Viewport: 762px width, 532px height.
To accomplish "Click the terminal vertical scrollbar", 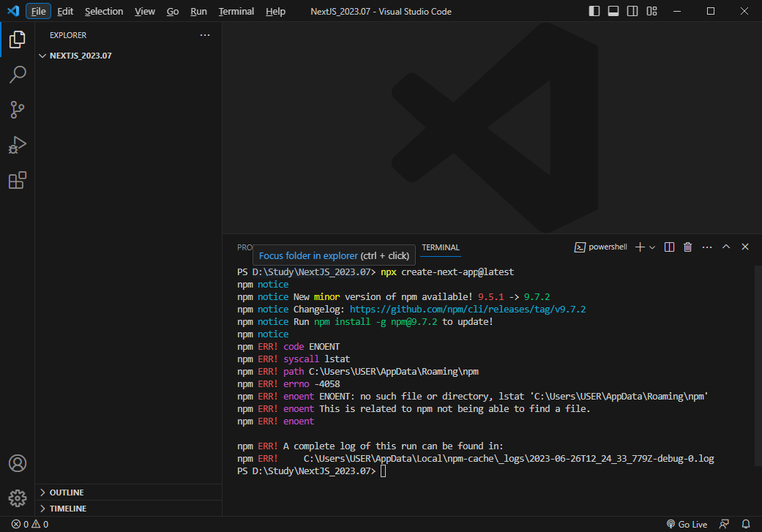I will [x=758, y=366].
